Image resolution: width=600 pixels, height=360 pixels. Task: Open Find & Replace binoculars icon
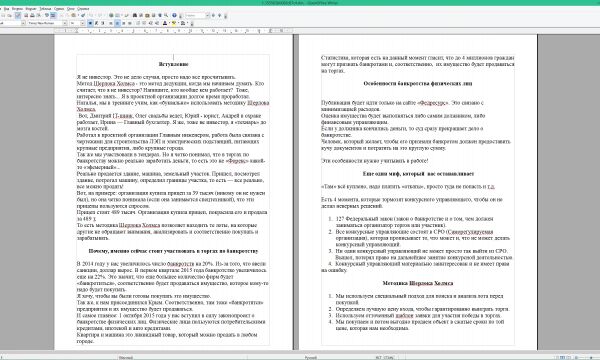tap(135, 15)
